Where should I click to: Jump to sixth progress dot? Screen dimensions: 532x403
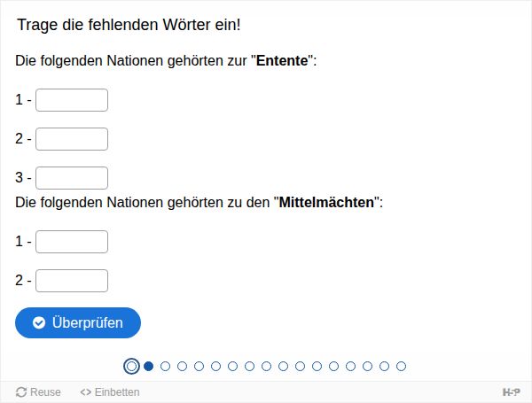coord(215,366)
